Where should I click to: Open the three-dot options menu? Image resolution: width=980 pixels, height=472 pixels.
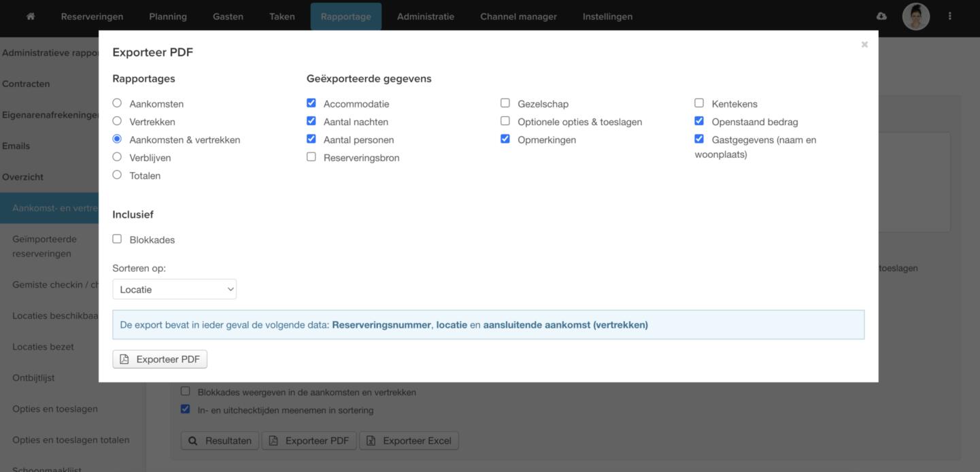950,16
